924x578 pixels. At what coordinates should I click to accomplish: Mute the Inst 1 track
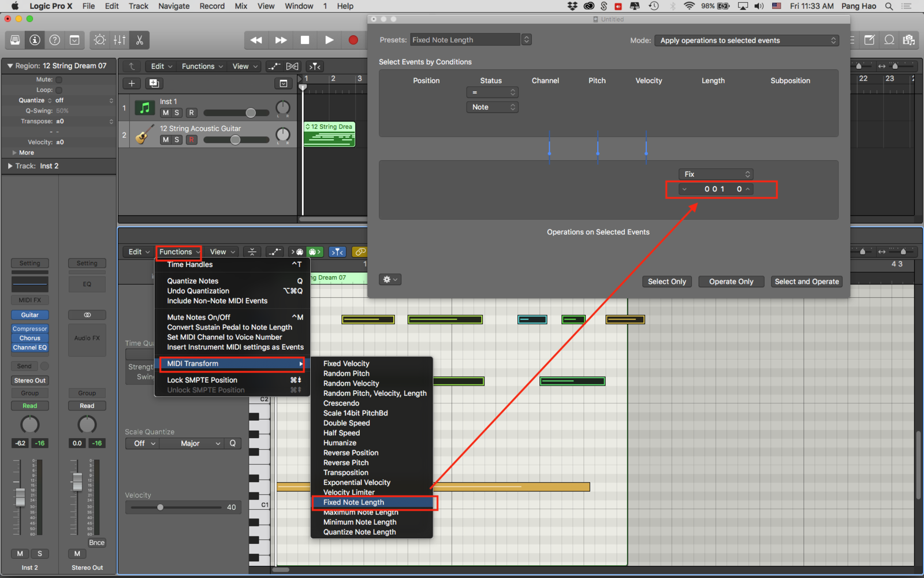point(166,113)
